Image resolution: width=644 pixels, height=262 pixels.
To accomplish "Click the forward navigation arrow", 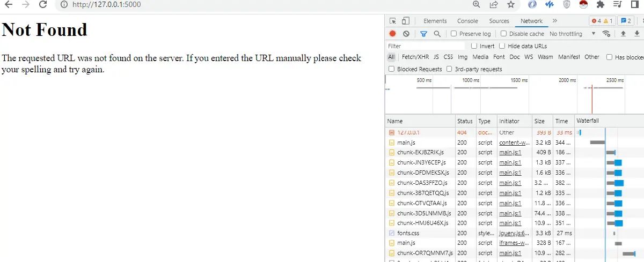I will 25,4.
